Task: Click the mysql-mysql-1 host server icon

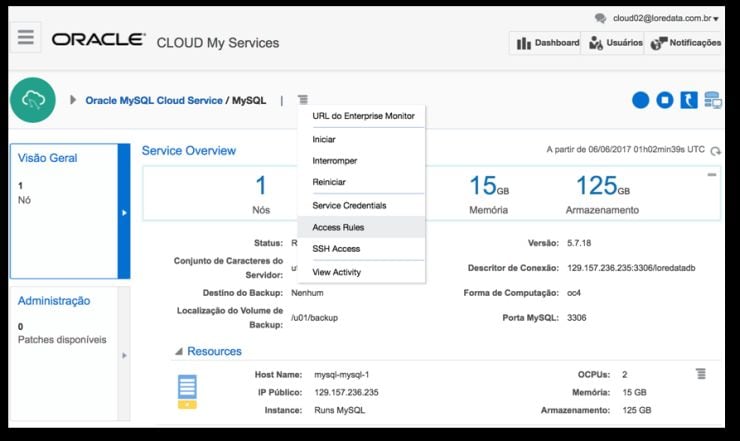Action: pos(187,391)
